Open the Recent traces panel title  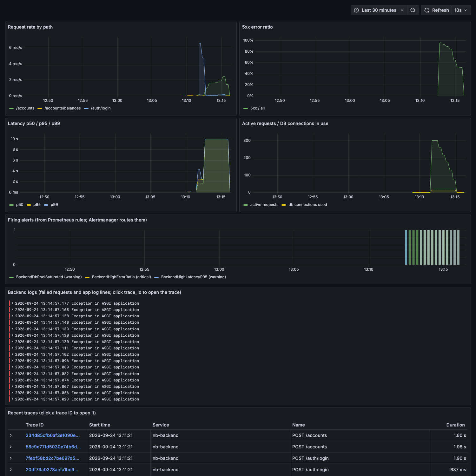pos(52,413)
